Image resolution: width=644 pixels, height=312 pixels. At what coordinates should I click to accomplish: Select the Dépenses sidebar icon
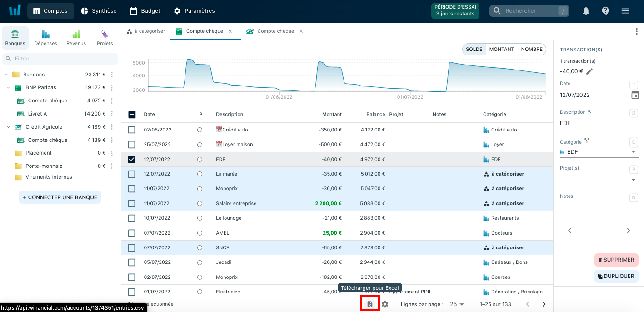click(x=45, y=38)
